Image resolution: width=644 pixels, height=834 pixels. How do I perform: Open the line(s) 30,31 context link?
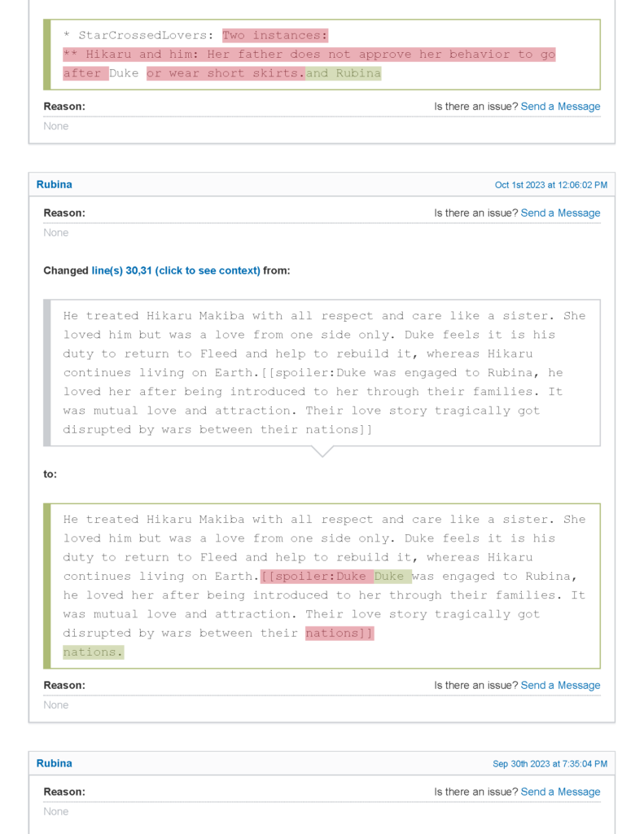[x=176, y=270]
